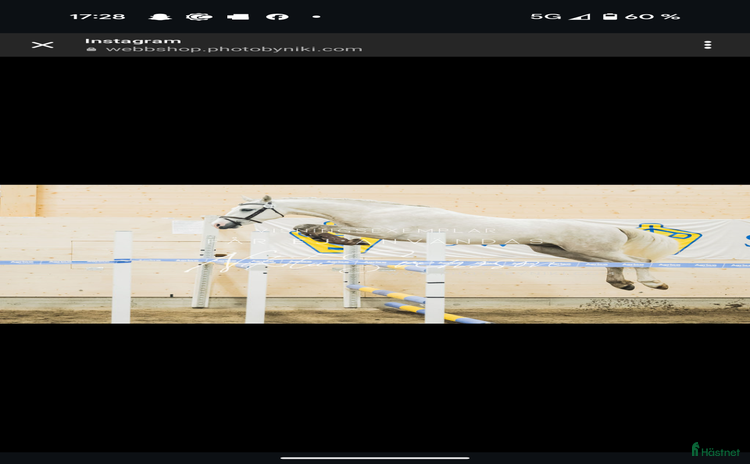The width and height of the screenshot is (750, 464).
Task: Tap the Facebook notification icon in status bar
Action: click(277, 17)
